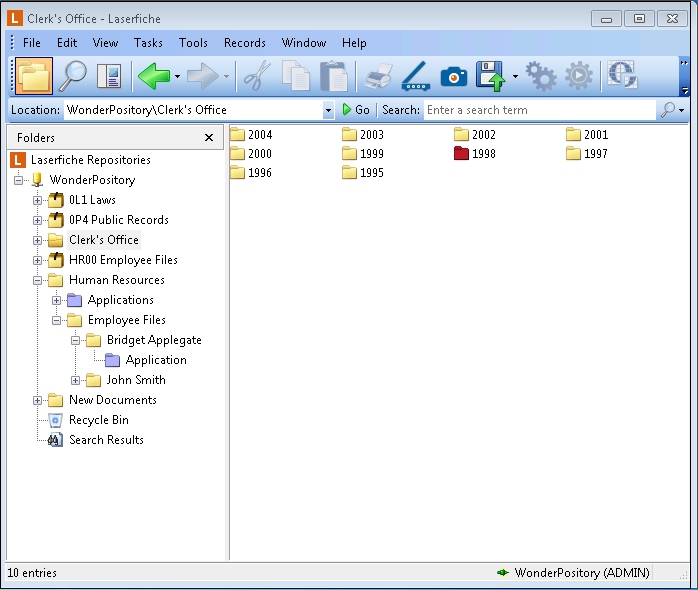Open the import icon dropdown arrow
Image resolution: width=698 pixels, height=590 pixels.
click(x=515, y=77)
